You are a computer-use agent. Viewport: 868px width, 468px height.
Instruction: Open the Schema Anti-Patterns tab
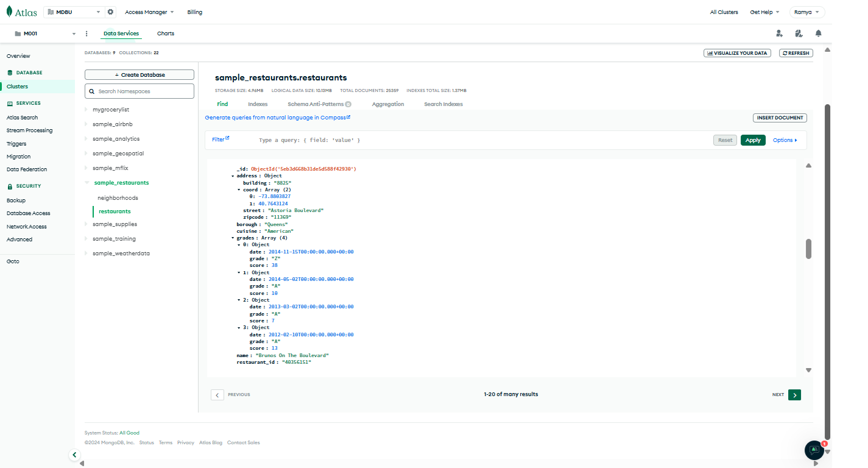pyautogui.click(x=320, y=104)
